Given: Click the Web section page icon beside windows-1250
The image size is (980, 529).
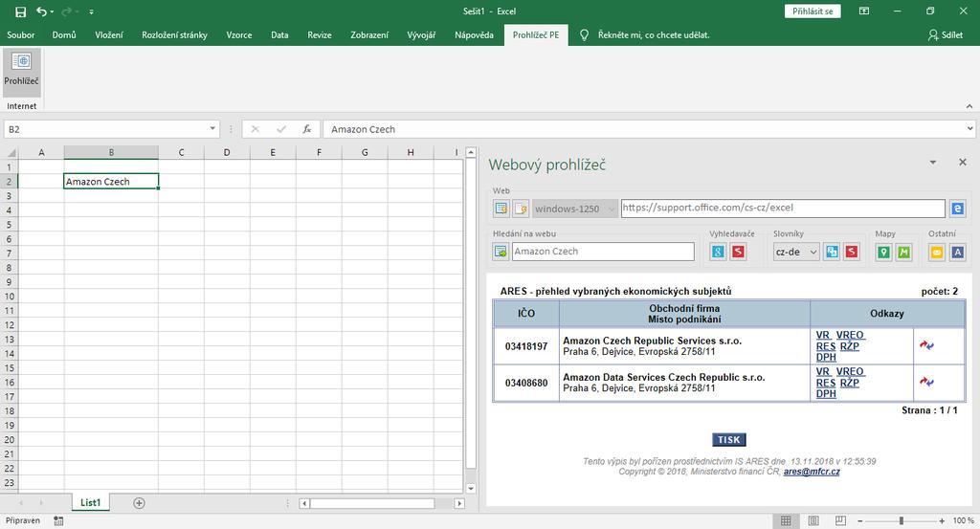Looking at the screenshot, I should coord(521,209).
